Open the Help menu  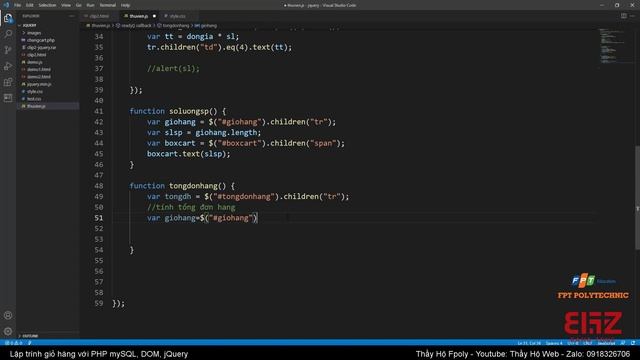[125, 5]
